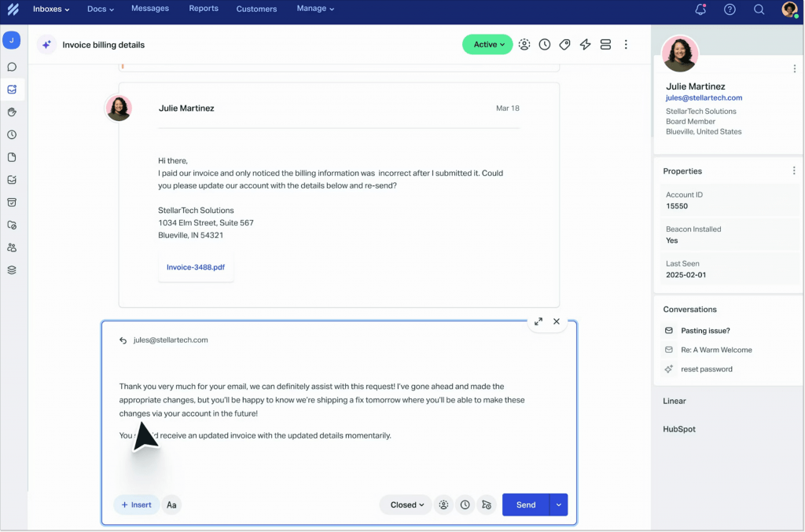Click the reply arrow icon beside recipient
This screenshot has width=805, height=532.
point(123,340)
